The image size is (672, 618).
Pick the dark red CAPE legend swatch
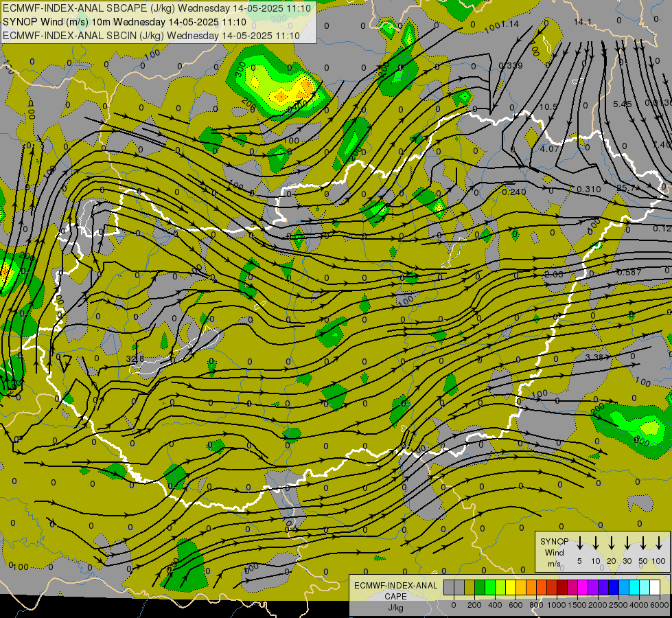click(x=562, y=587)
